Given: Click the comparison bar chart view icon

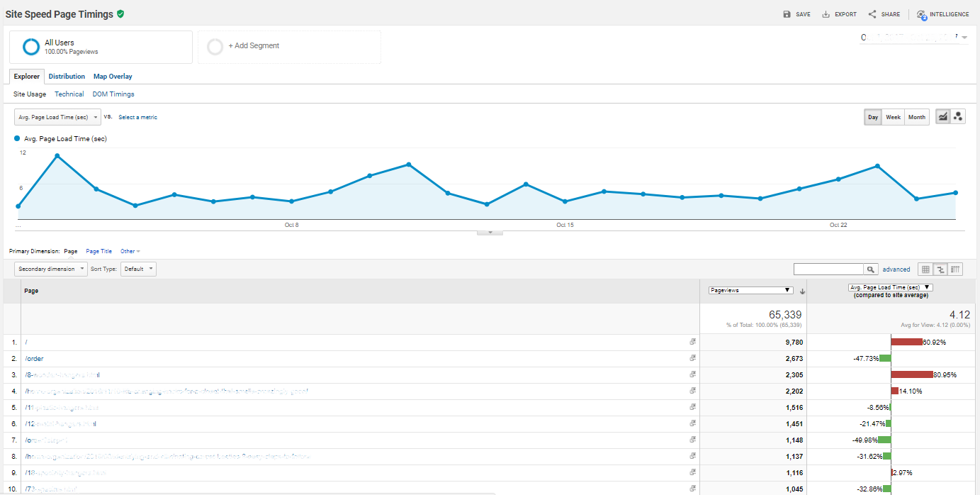Looking at the screenshot, I should click(940, 269).
